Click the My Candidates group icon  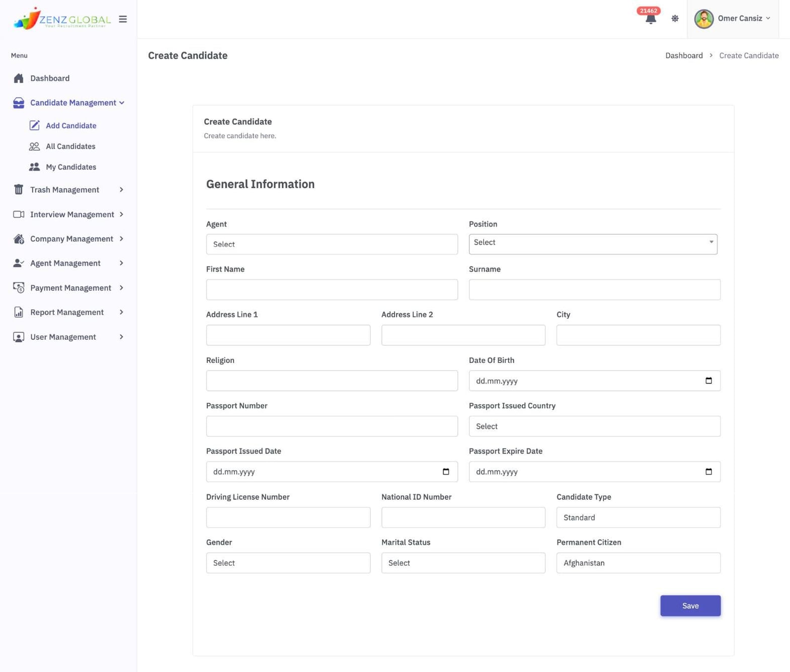pos(34,167)
